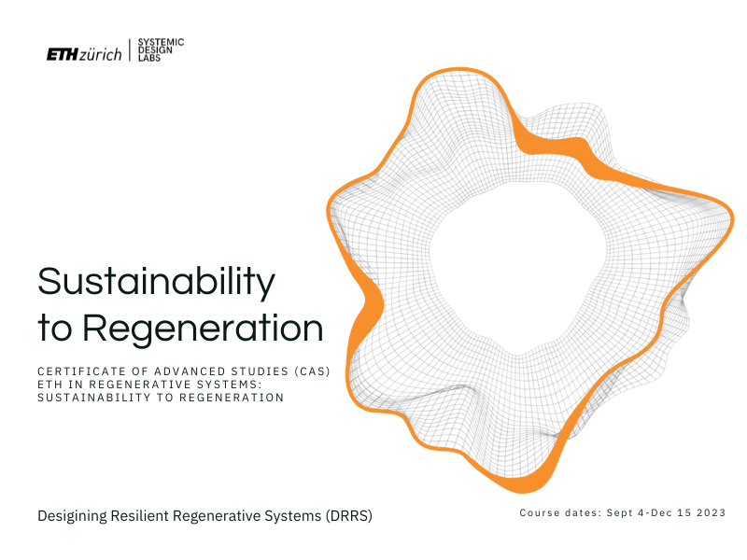Viewport: 747px width, 560px height.
Task: Click the ETH zürich logo
Action: pyautogui.click(x=84, y=54)
